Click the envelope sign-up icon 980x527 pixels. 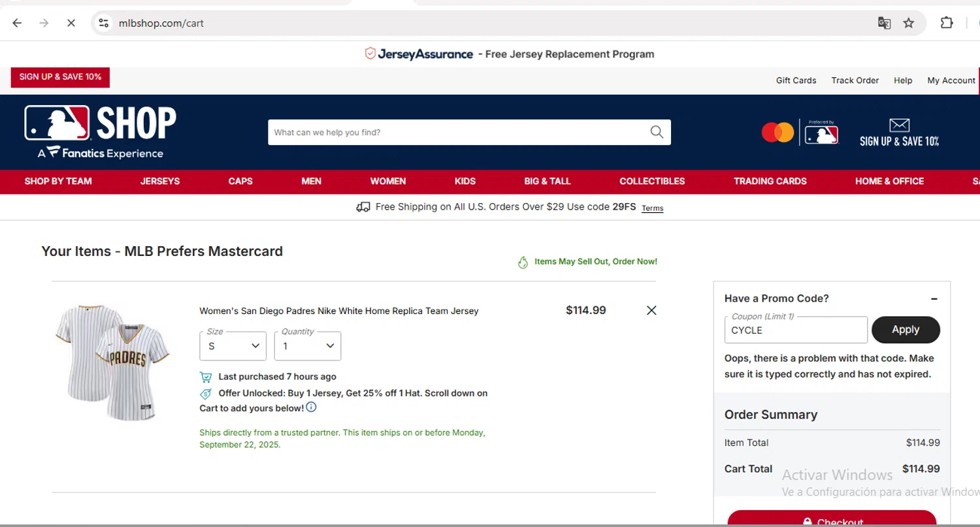click(x=900, y=125)
